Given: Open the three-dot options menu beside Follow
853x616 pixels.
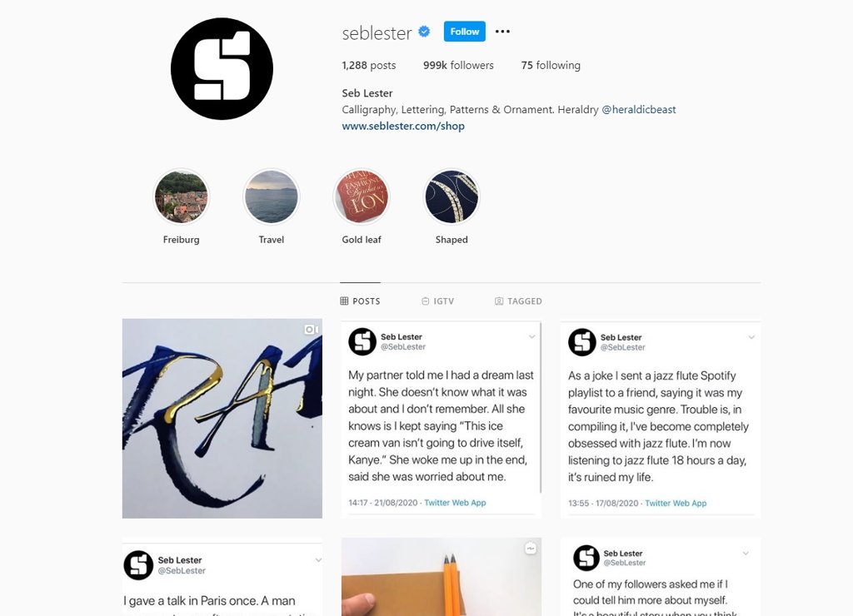Looking at the screenshot, I should coord(502,32).
